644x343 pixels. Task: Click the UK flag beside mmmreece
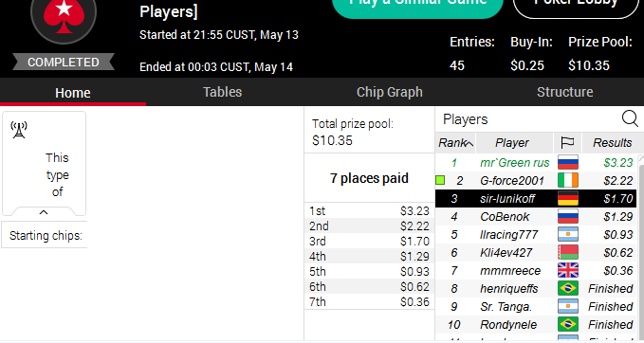click(x=568, y=270)
